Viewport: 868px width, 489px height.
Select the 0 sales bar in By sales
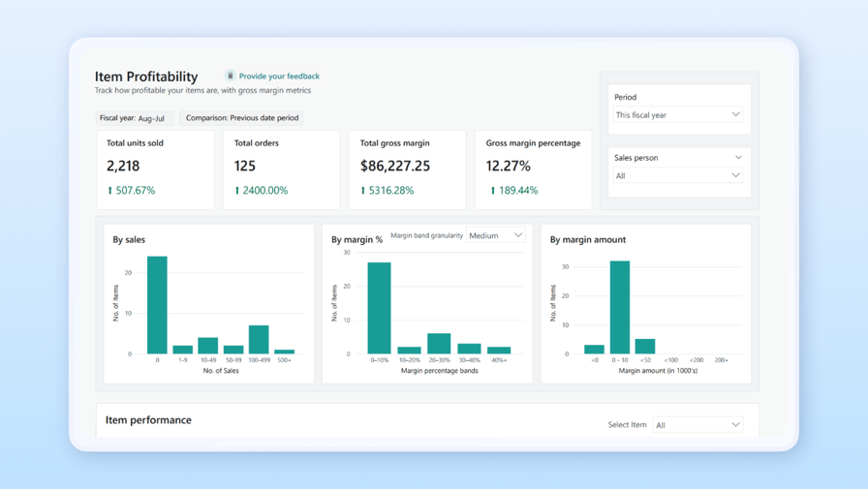[157, 305]
